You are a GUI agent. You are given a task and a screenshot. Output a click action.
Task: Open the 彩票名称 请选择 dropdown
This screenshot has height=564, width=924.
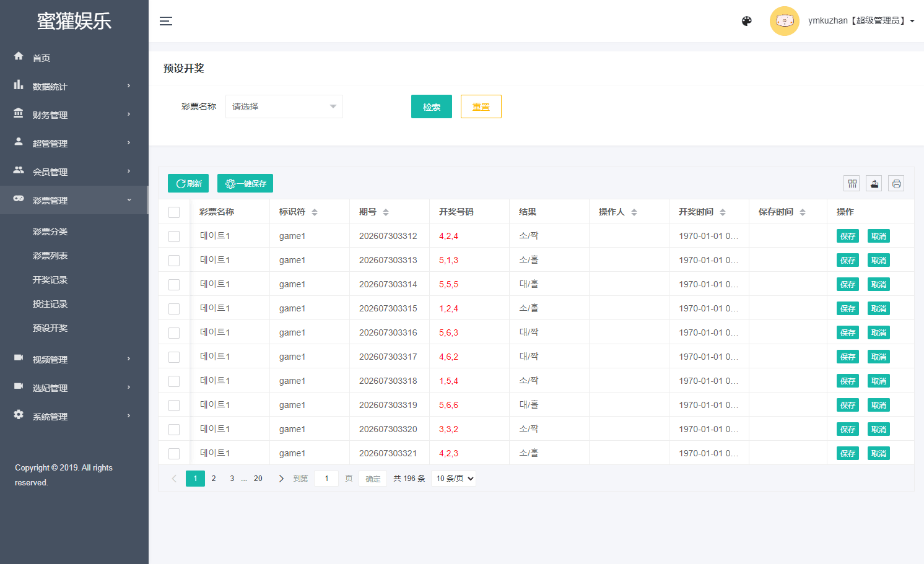pos(284,106)
